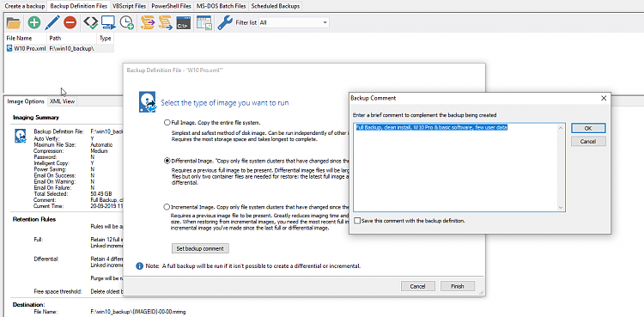Generate a VBScript file via the purple-arrow scroll icon
The height and width of the screenshot is (317, 644).
[147, 22]
